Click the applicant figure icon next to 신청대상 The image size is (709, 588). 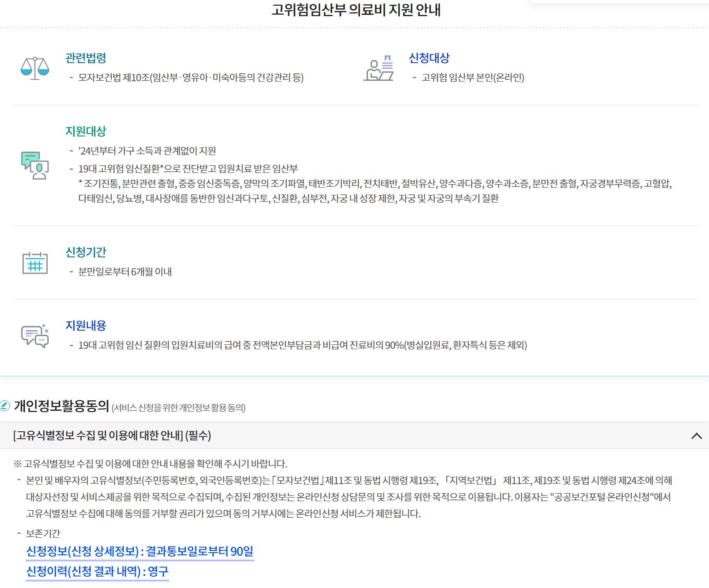(x=379, y=69)
